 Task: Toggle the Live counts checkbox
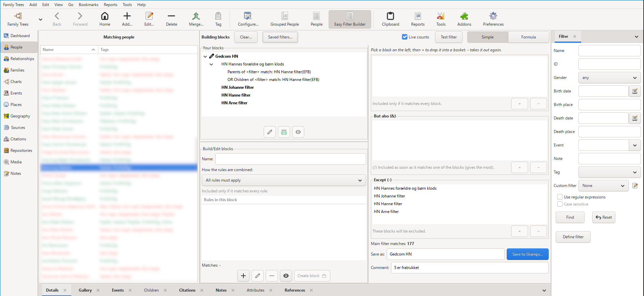tap(405, 37)
